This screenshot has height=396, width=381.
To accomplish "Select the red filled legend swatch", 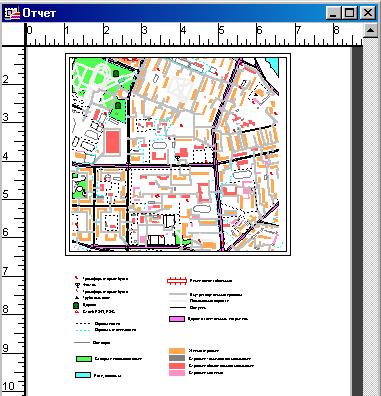I will [x=177, y=366].
